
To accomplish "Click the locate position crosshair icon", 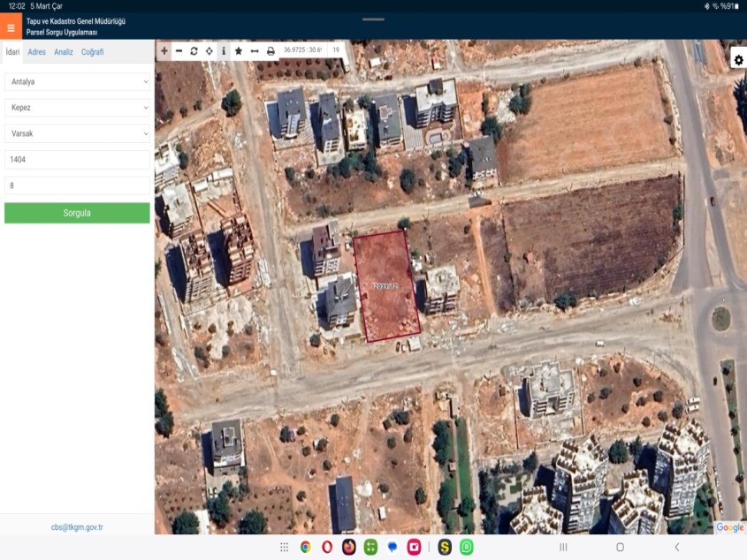I will pyautogui.click(x=209, y=51).
